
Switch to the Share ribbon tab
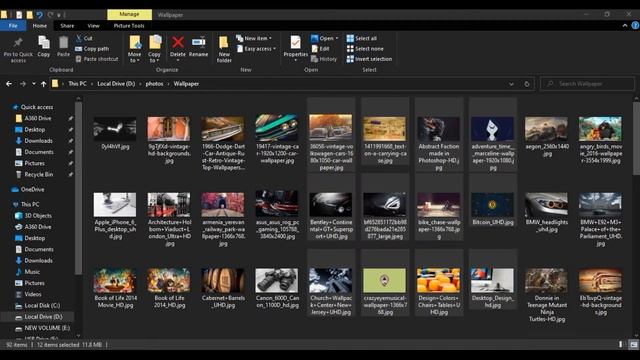tap(67, 26)
